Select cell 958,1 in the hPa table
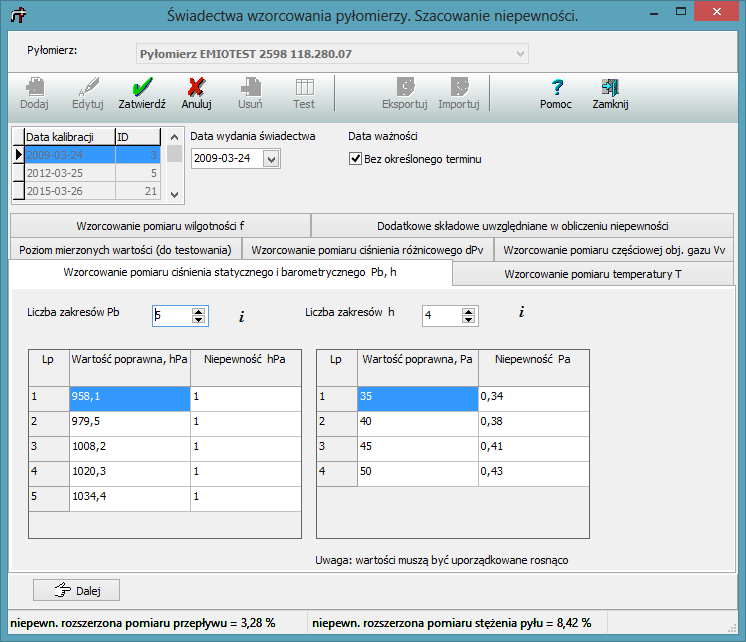The height and width of the screenshot is (642, 746). tap(130, 399)
